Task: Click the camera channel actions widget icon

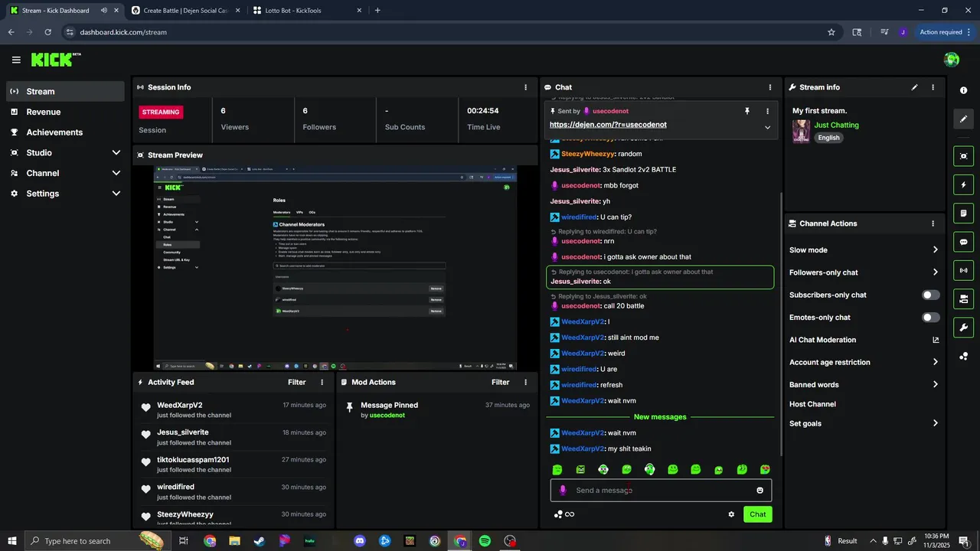Action: (963, 298)
